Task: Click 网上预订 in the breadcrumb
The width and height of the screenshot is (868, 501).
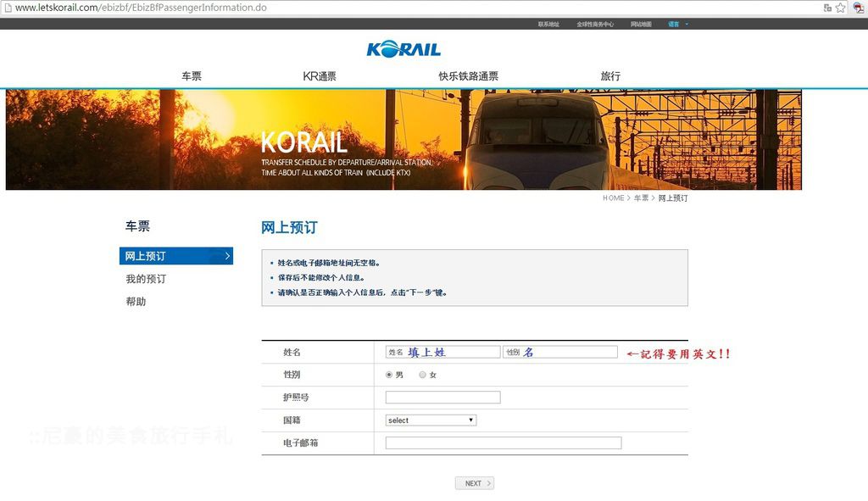Action: (x=673, y=198)
